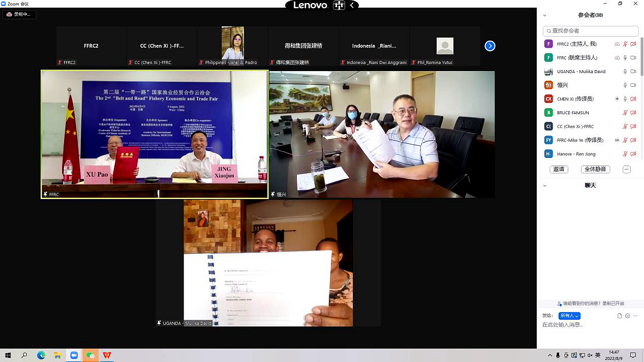The height and width of the screenshot is (362, 644).
Task: Click BRUCE-FAMSUN muted microphone icon
Action: [625, 113]
